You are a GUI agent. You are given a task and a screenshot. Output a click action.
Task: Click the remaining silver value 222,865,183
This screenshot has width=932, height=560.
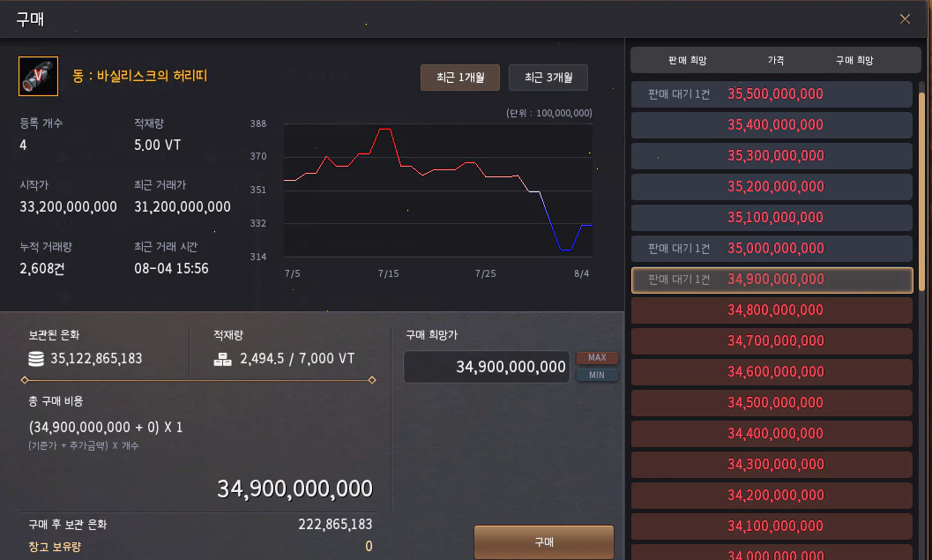pos(335,525)
